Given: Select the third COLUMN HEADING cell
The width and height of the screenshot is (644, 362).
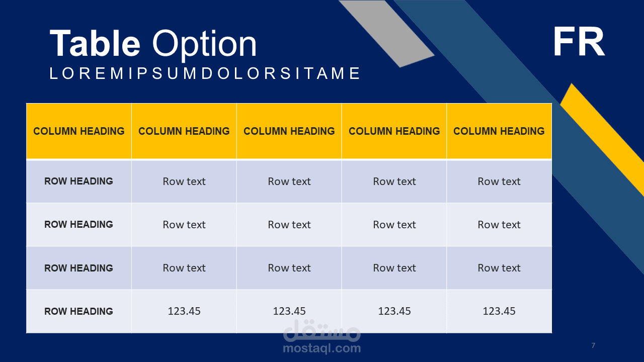Looking at the screenshot, I should coord(289,131).
